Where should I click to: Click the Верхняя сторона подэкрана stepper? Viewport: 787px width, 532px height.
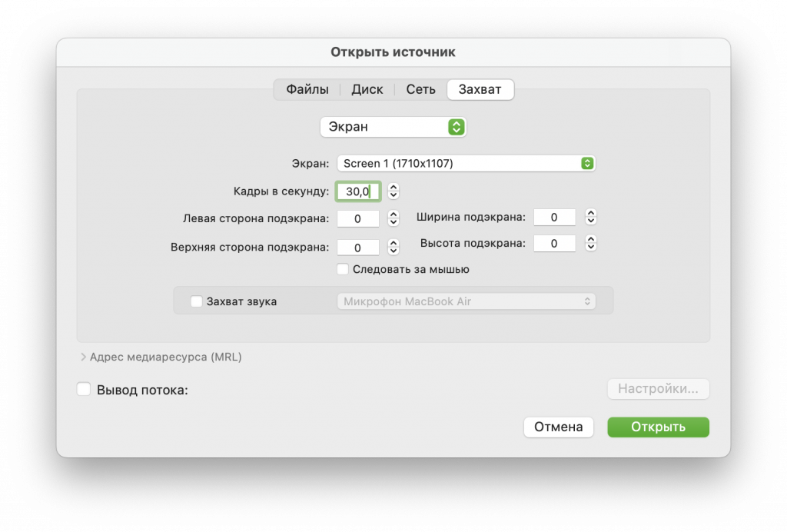tap(393, 248)
